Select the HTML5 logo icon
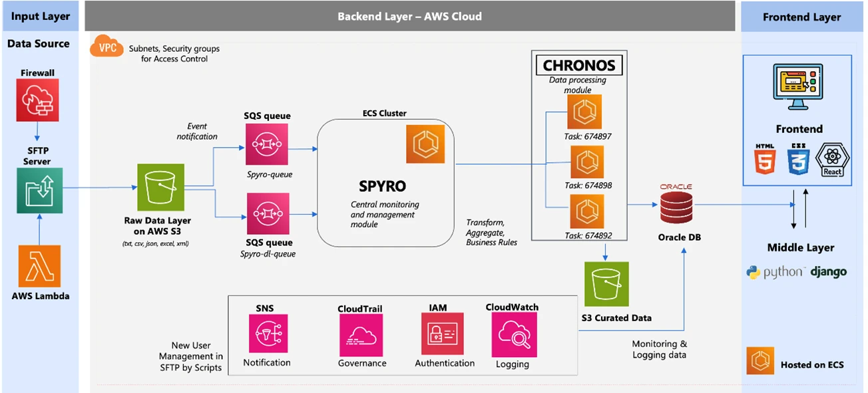This screenshot has height=393, width=868. tap(764, 160)
